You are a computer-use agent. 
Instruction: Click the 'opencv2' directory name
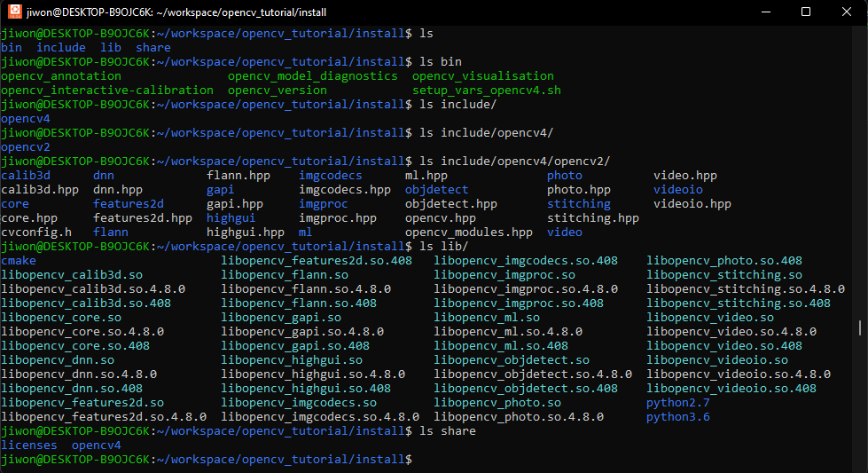point(26,147)
